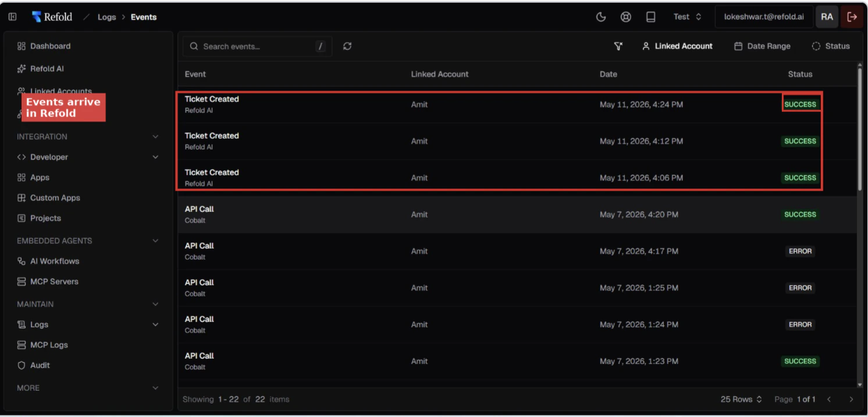Click the Developer code brackets icon
This screenshot has height=417, width=868.
point(22,157)
